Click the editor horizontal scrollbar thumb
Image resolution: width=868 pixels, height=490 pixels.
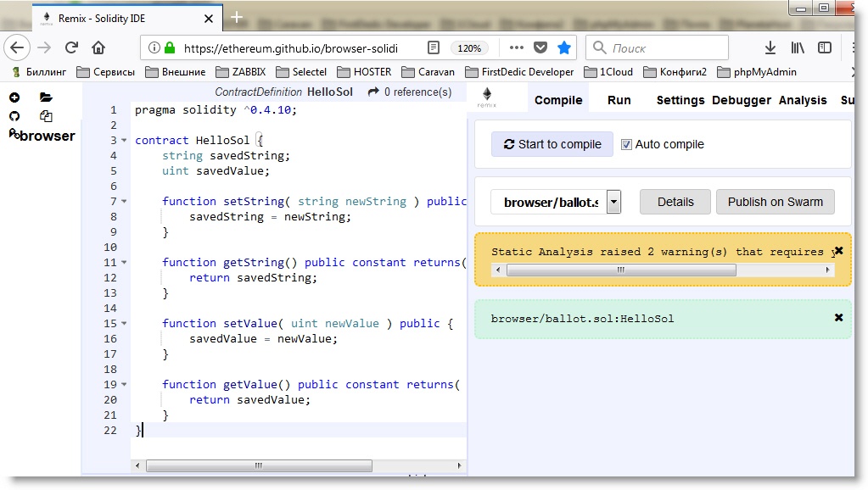(259, 465)
